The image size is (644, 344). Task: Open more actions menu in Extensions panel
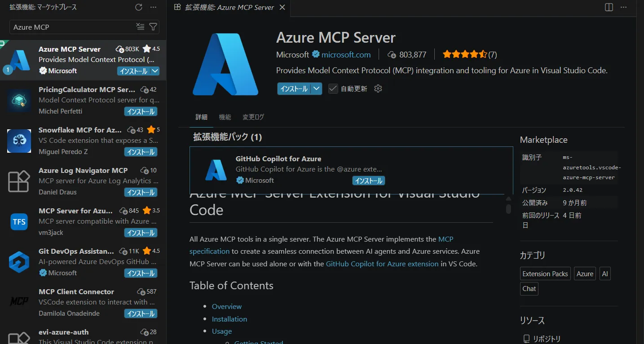pos(152,7)
